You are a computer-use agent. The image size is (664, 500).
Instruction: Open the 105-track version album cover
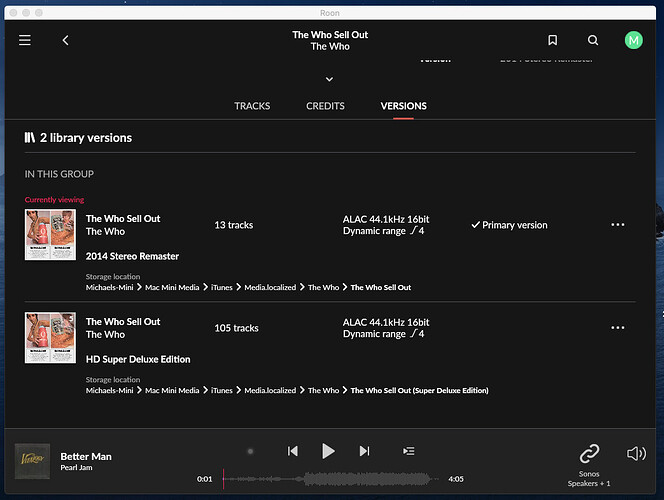pos(50,337)
